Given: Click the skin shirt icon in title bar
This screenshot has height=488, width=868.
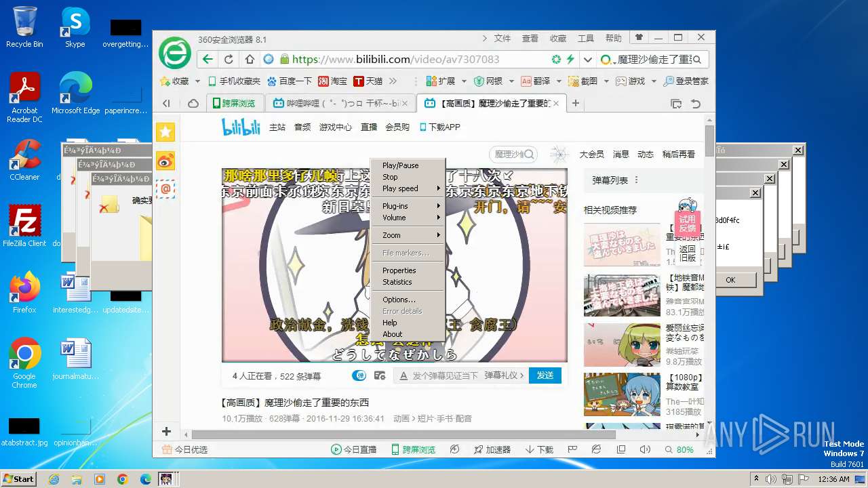Looking at the screenshot, I should pos(639,37).
